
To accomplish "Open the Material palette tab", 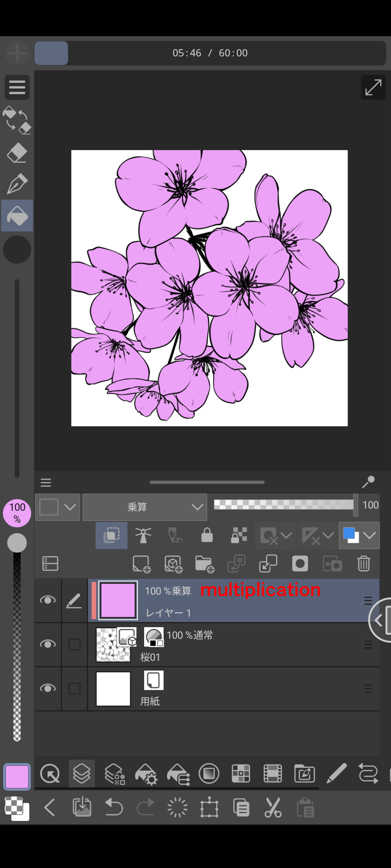I will coord(304,774).
